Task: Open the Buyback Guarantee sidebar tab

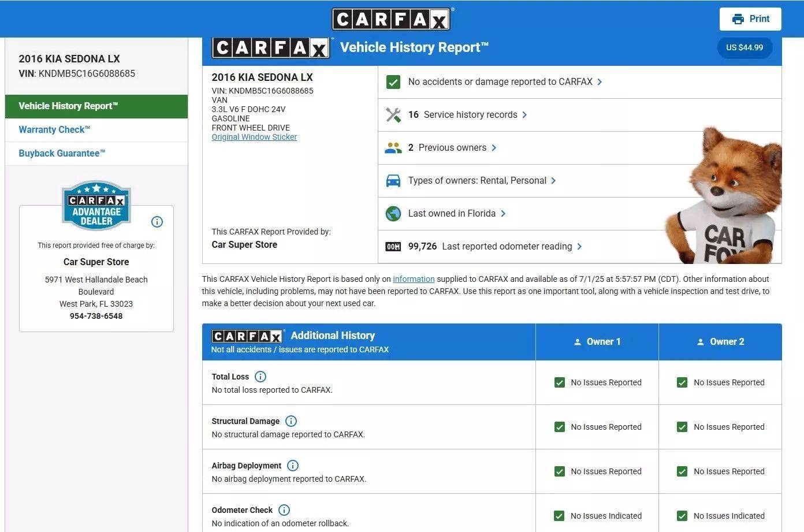Action: [96, 154]
